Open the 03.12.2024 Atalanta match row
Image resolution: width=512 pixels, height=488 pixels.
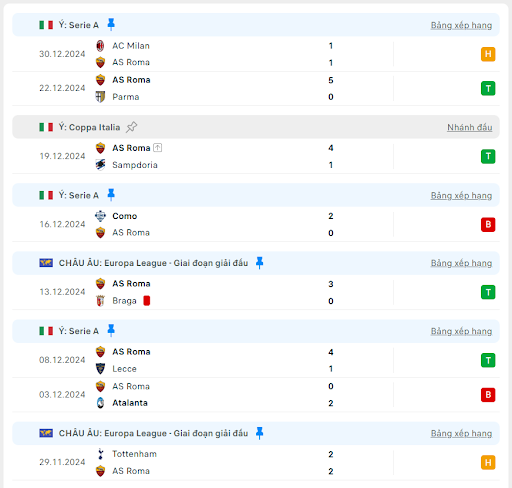tap(256, 395)
